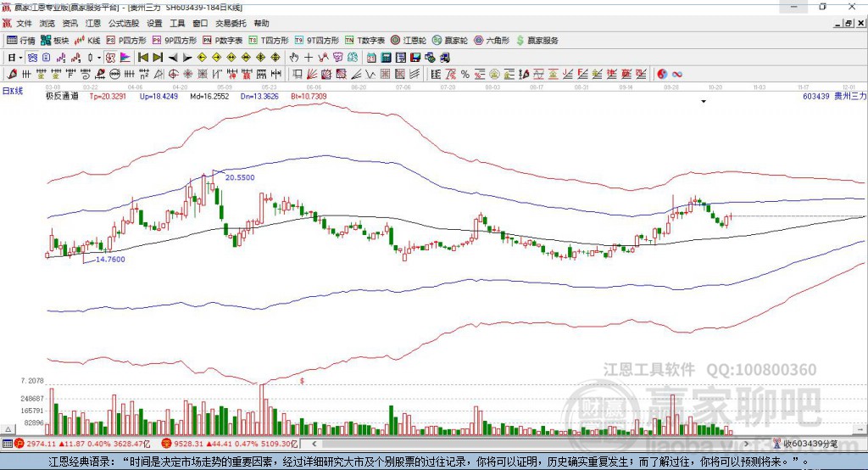Click the 20.5500 high price label
The height and width of the screenshot is (470, 868).
(240, 177)
